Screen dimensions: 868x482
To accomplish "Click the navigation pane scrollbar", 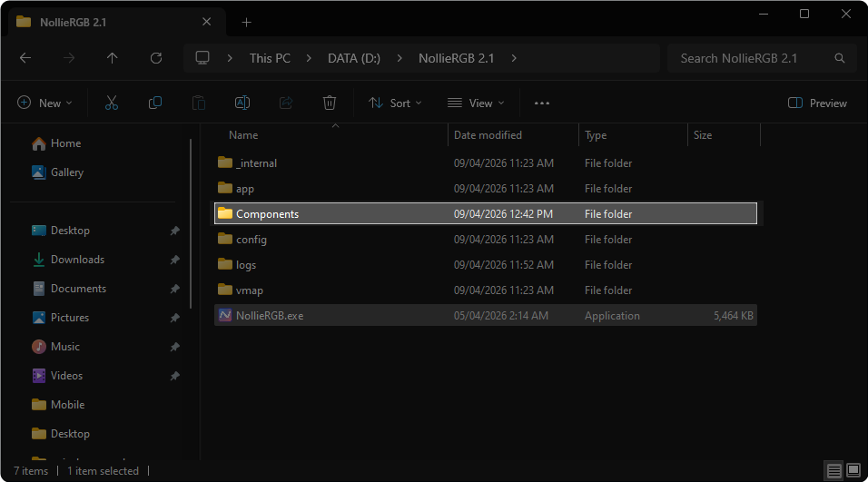I will pos(191,224).
